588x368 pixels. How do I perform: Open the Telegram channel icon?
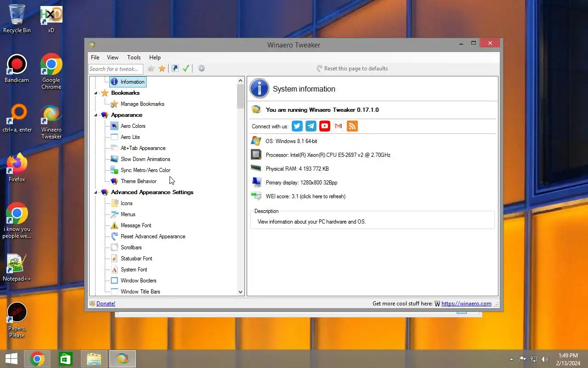(311, 126)
